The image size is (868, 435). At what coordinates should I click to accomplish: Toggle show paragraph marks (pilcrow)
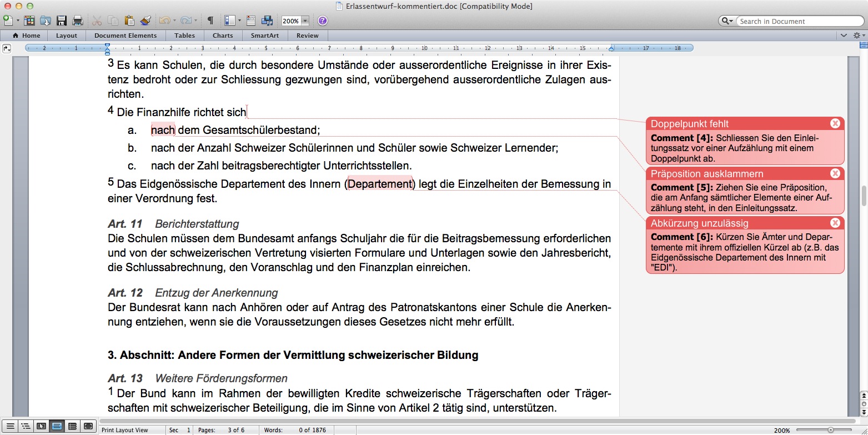tap(210, 21)
